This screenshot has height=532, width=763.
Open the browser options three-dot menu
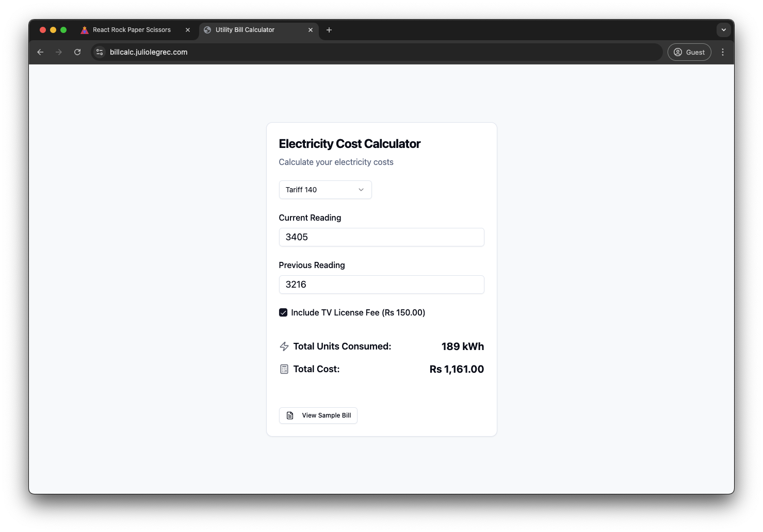(x=723, y=52)
